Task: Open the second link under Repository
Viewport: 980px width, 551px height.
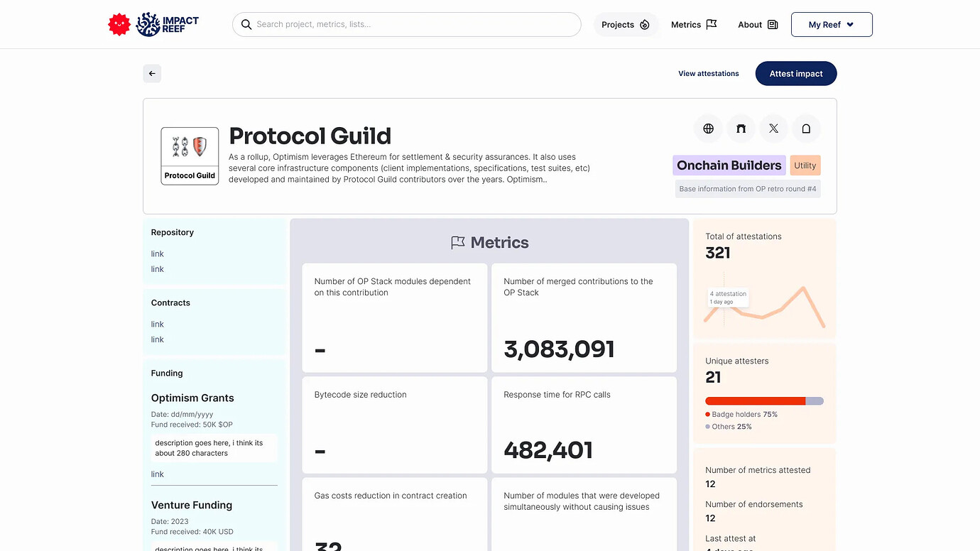Action: point(158,269)
